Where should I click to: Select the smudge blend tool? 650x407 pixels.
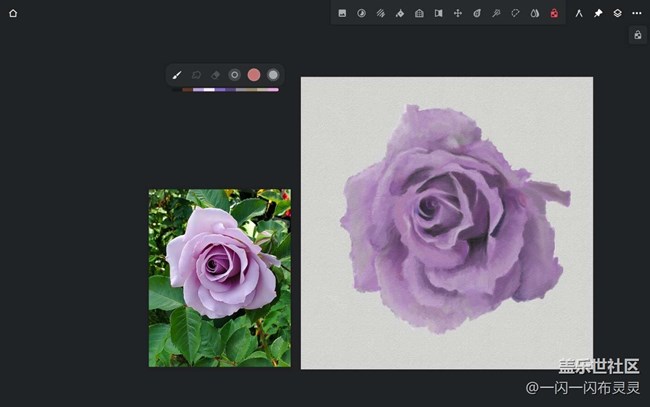coord(196,75)
